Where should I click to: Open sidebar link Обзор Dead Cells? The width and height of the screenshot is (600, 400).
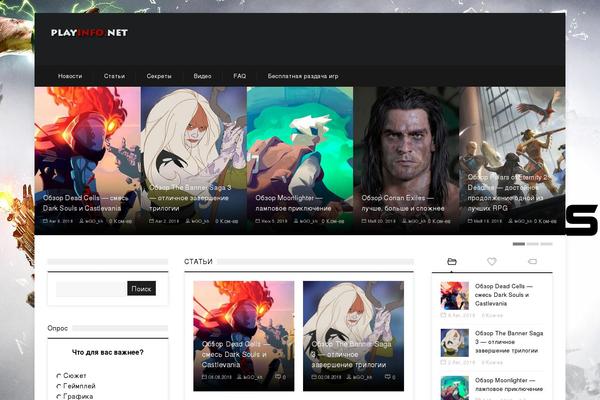coord(504,295)
